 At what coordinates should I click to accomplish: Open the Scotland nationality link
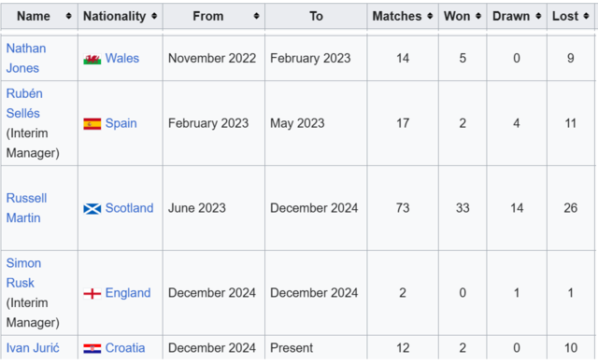coord(129,208)
